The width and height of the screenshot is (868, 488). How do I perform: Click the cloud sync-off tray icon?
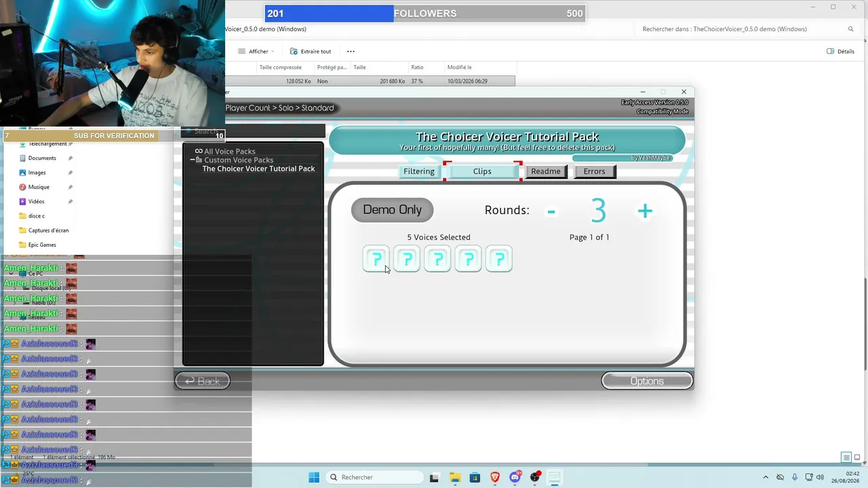[781, 477]
